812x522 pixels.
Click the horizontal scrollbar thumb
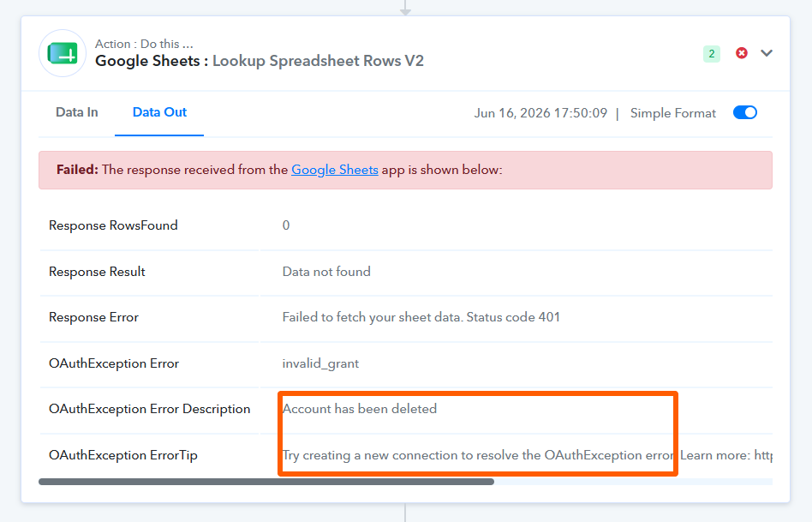[266, 482]
